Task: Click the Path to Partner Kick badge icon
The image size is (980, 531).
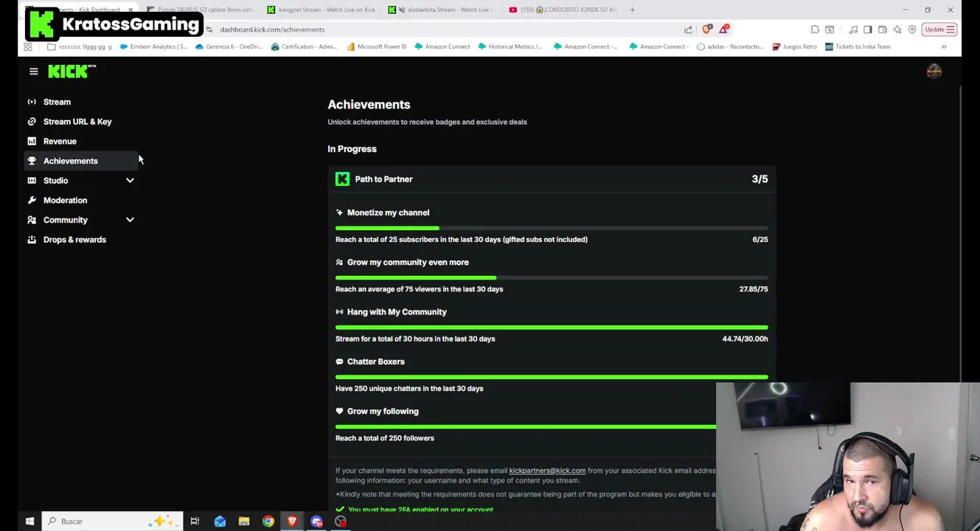Action: 342,179
